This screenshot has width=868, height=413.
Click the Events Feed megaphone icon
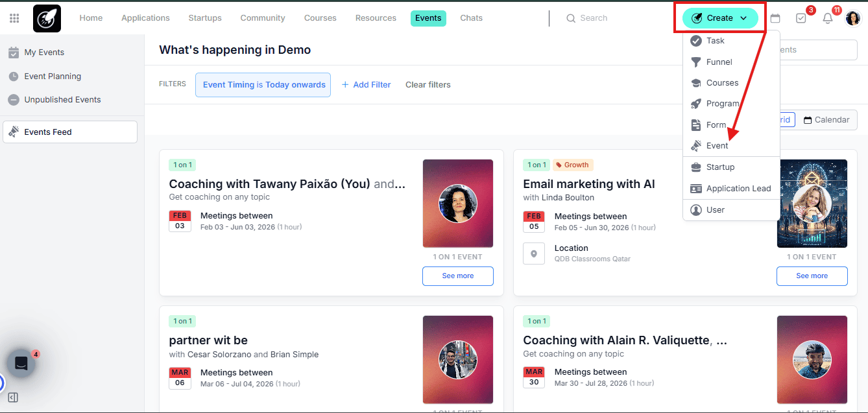(x=14, y=132)
